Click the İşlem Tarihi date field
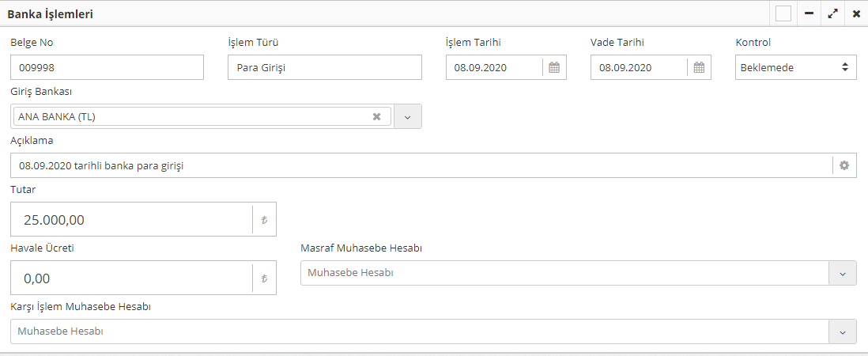Screen dimensions: 868x356 point(494,68)
